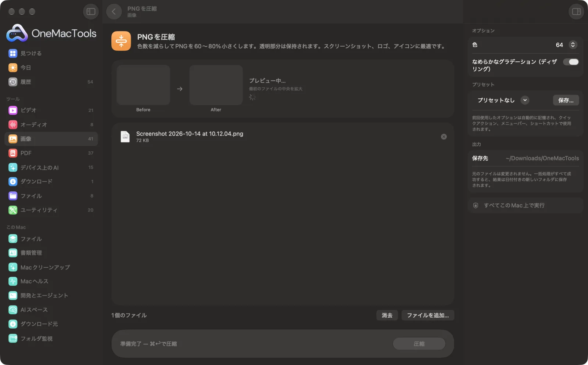Open the プリセットなし dropdown
Viewport: 588px width, 365px height.
[502, 100]
